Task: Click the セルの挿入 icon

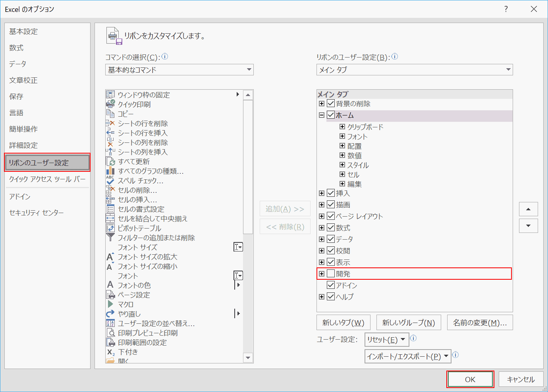Action: tap(110, 199)
